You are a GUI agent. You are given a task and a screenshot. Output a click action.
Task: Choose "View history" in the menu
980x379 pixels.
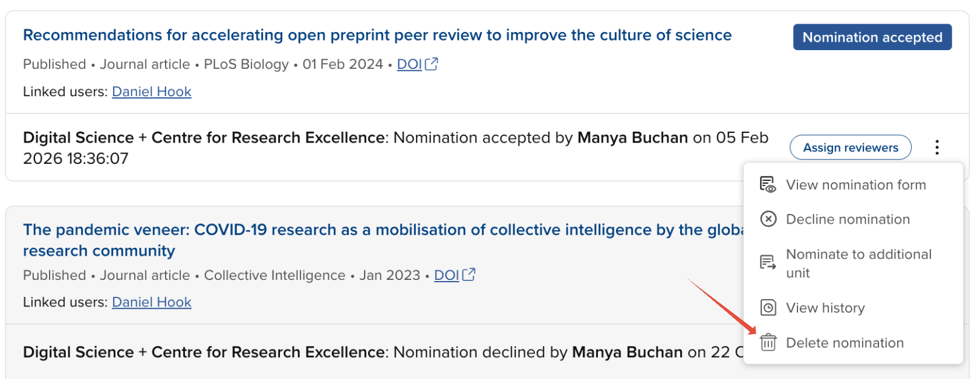(825, 308)
